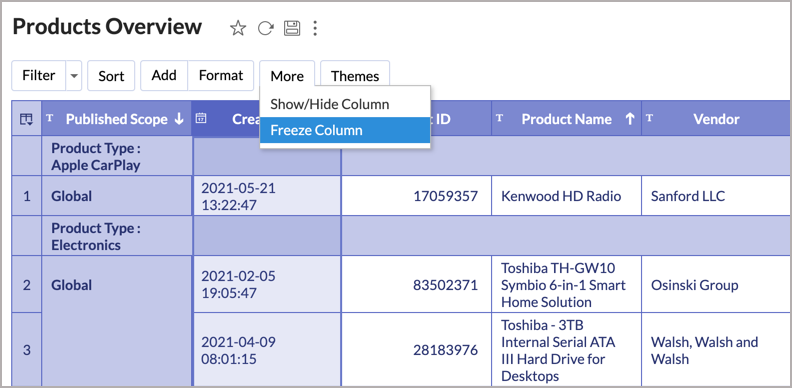The width and height of the screenshot is (792, 388).
Task: Open the More dropdown menu
Action: click(x=287, y=76)
